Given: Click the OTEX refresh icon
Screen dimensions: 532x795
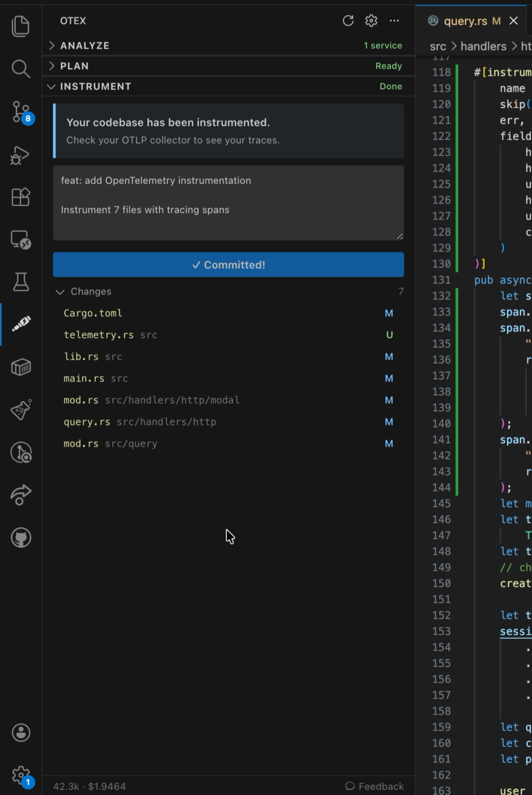Looking at the screenshot, I should pos(348,21).
